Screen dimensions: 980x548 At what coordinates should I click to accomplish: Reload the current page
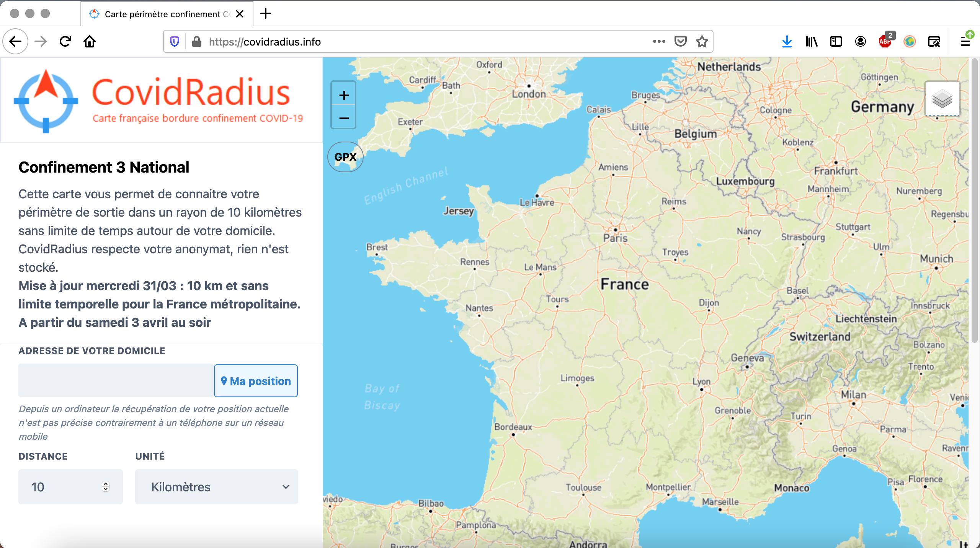point(65,41)
